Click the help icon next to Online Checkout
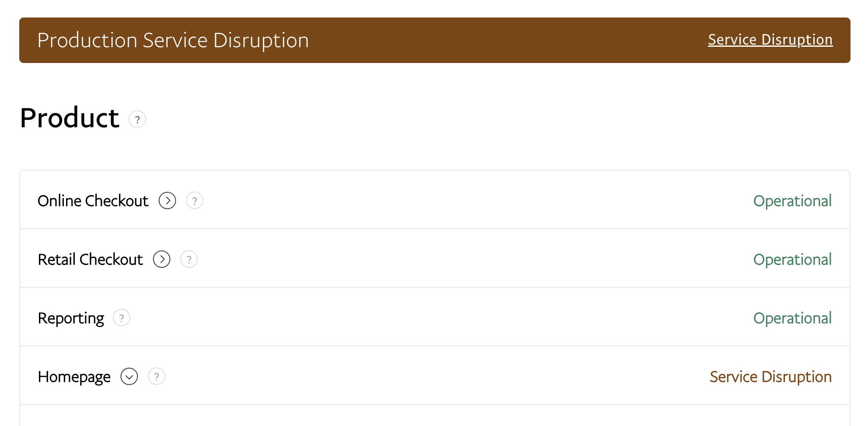868x426 pixels. point(195,201)
